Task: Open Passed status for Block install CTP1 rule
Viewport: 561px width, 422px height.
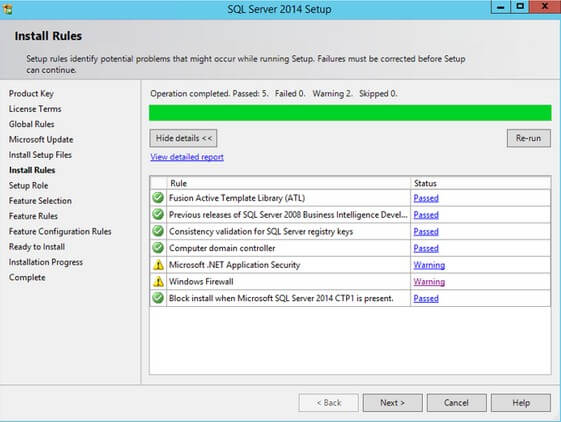Action: tap(426, 298)
